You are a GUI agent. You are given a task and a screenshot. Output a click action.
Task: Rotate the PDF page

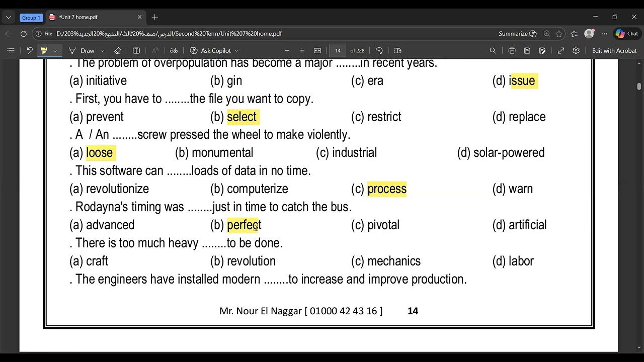coord(379,51)
